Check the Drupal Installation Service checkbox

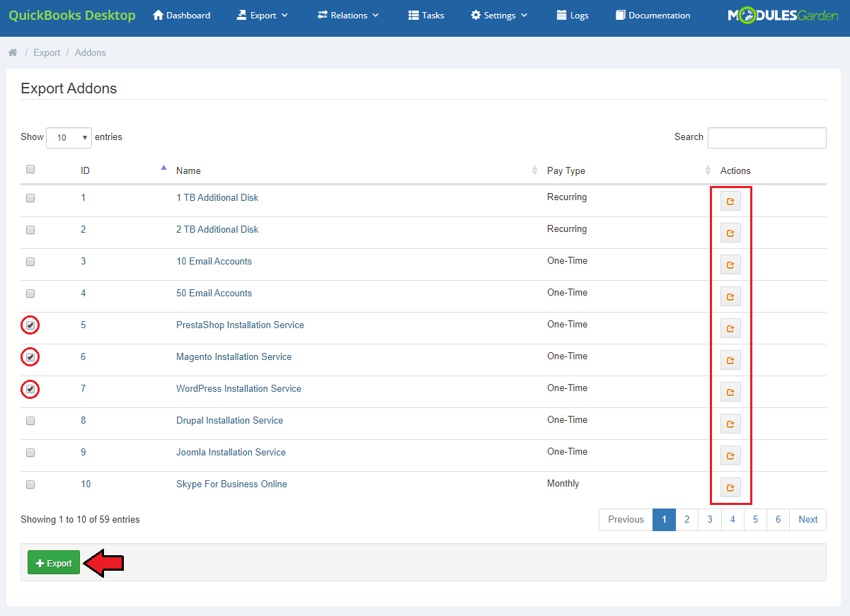(x=30, y=421)
